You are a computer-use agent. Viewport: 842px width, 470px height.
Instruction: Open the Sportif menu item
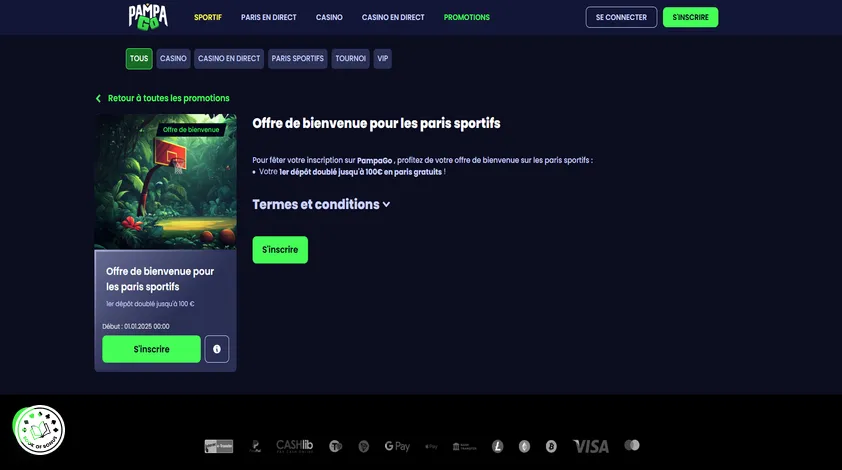(208, 17)
